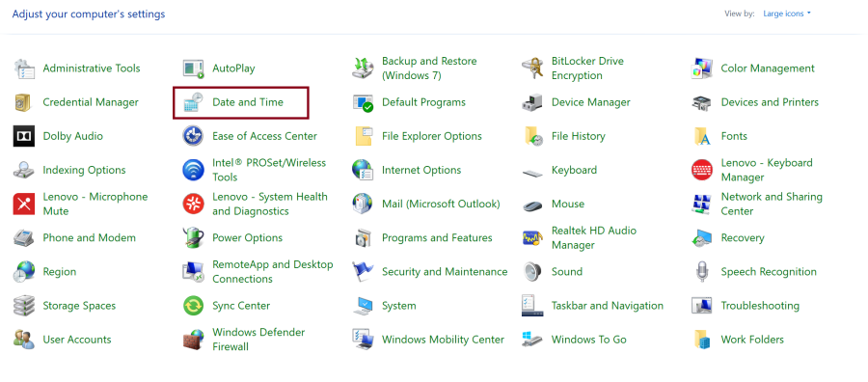
Task: Click the BitLocker Drive Encryption keys icon
Action: point(532,68)
